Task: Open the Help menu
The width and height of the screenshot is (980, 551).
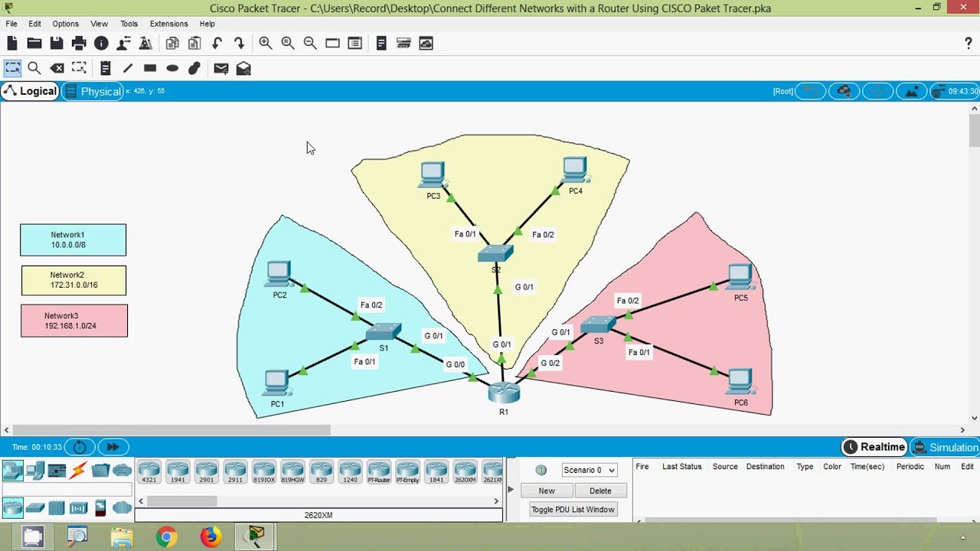Action: tap(207, 24)
